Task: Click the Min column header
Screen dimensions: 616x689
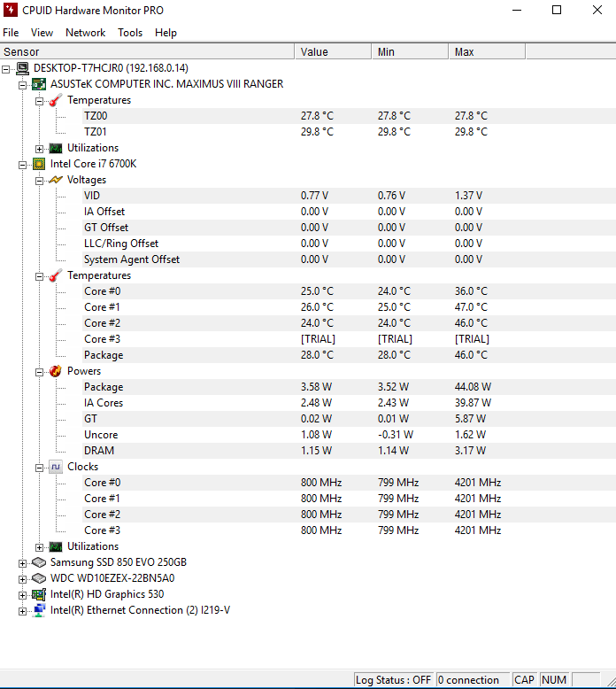Action: (x=410, y=52)
